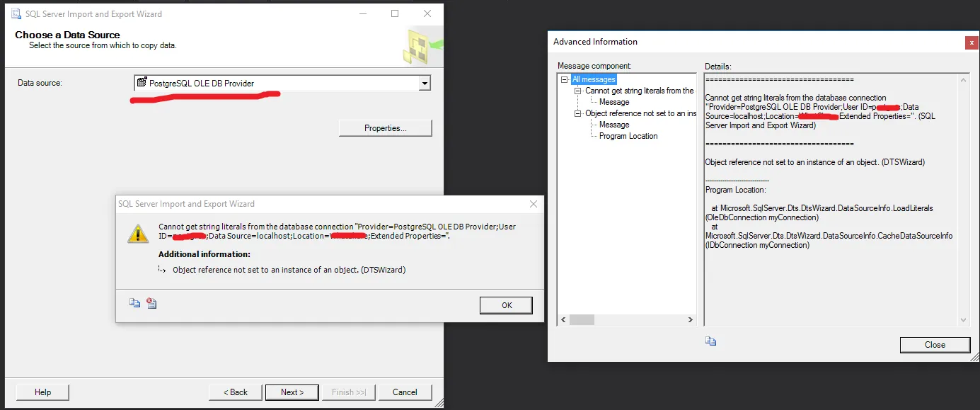Collapse the Cannot get string literals node
Screen dimensions: 980x410
click(578, 91)
